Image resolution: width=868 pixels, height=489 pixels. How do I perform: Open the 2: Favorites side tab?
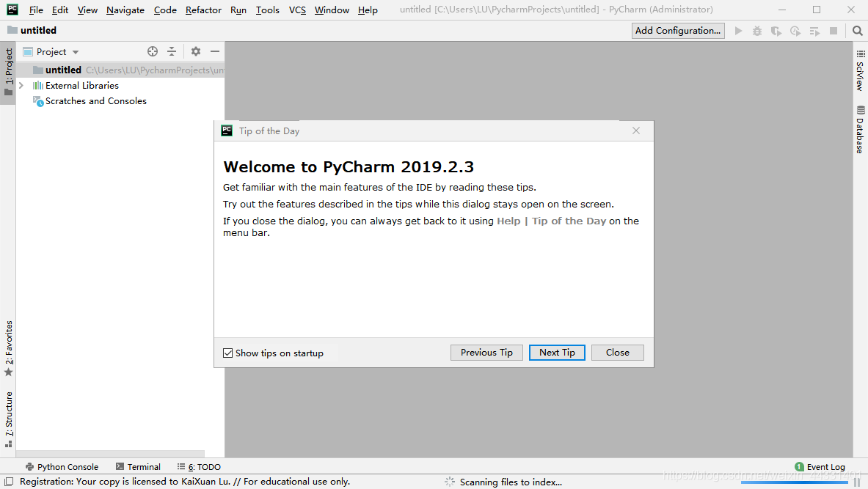8,348
